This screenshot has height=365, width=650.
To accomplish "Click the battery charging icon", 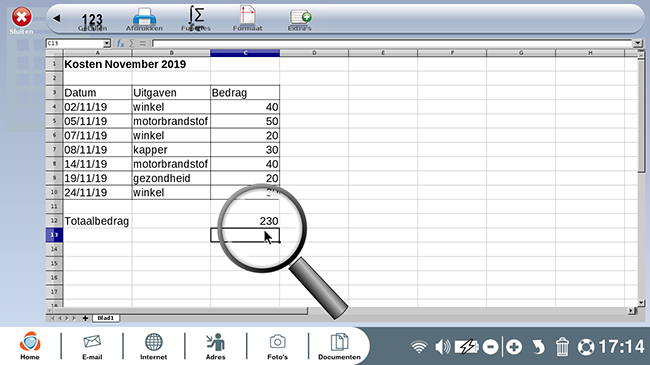I will tap(467, 347).
